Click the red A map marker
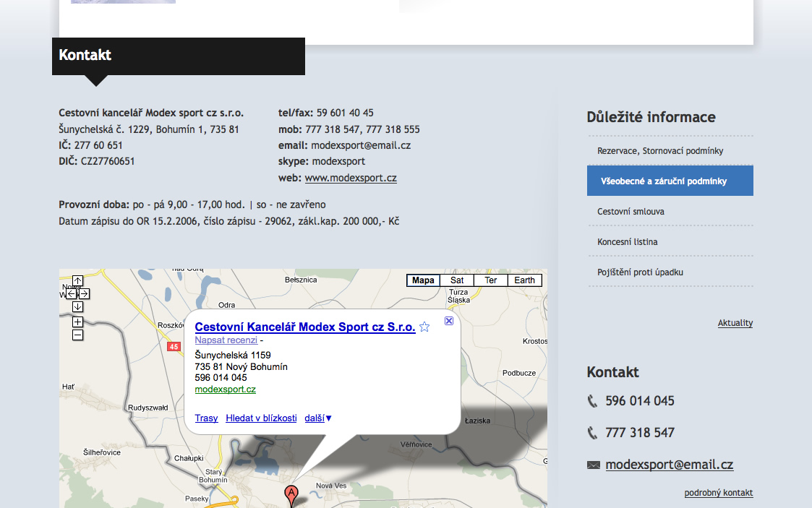Screen dimensions: 812x508 point(291,495)
